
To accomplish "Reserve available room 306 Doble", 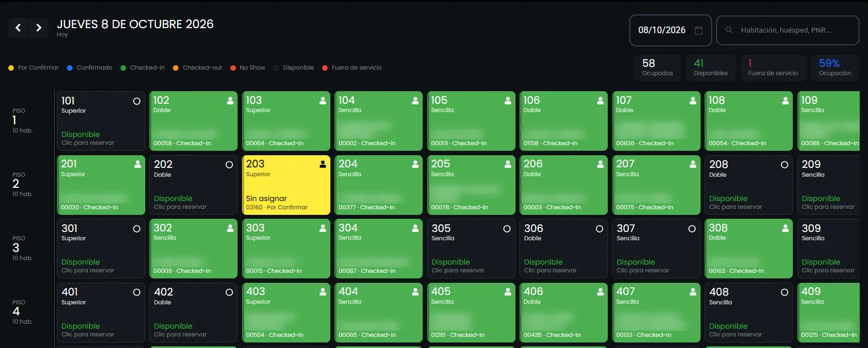I will (564, 249).
